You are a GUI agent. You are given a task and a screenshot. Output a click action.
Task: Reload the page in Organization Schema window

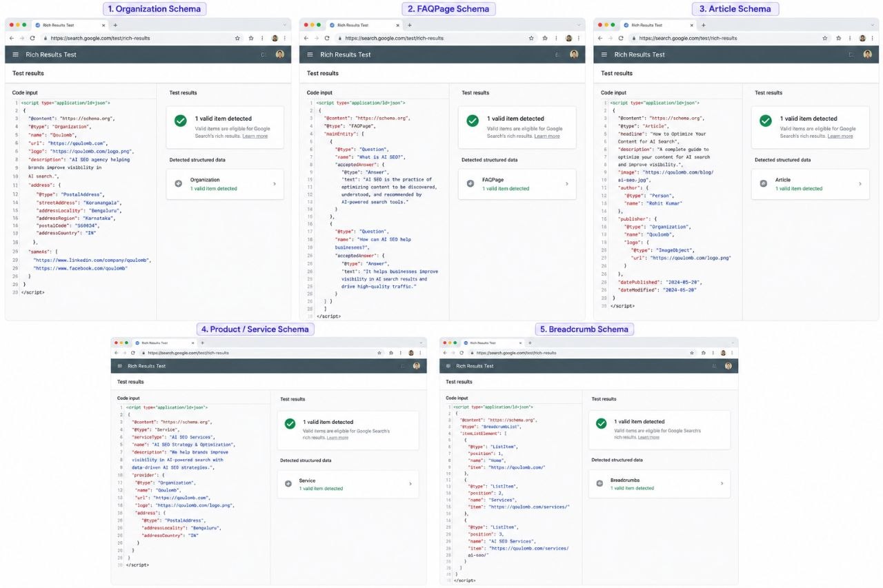click(33, 38)
